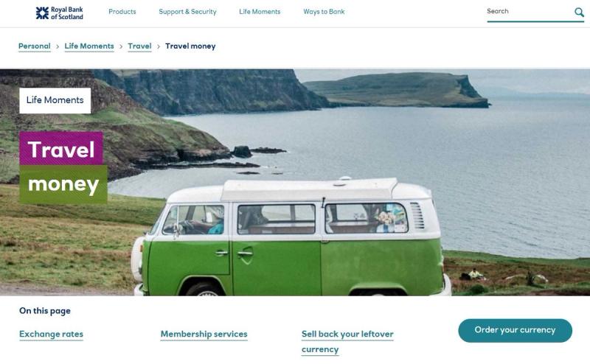Open the Ways to Bank menu
Viewport: 590px width, 364px height.
point(324,12)
